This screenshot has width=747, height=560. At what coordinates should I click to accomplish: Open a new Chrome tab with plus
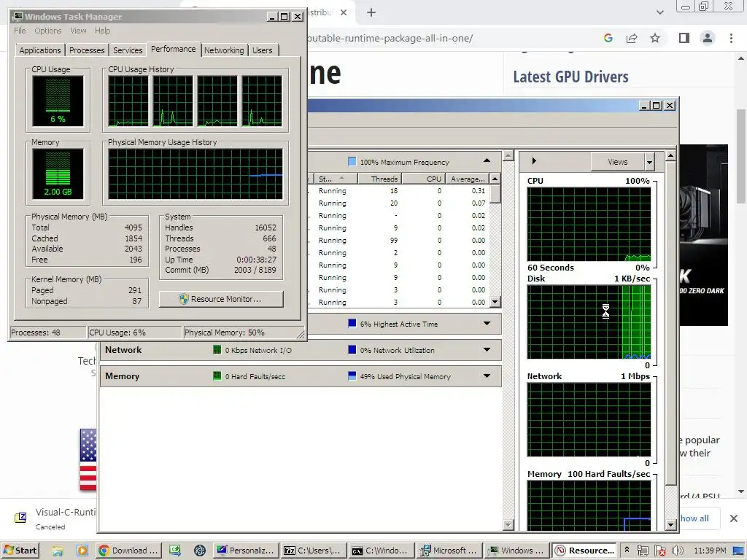coord(371,12)
